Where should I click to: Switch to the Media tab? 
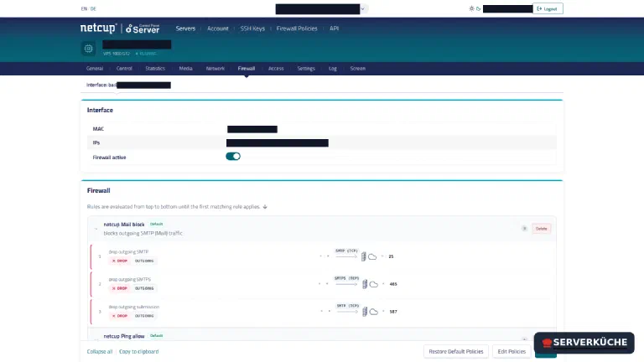point(185,69)
